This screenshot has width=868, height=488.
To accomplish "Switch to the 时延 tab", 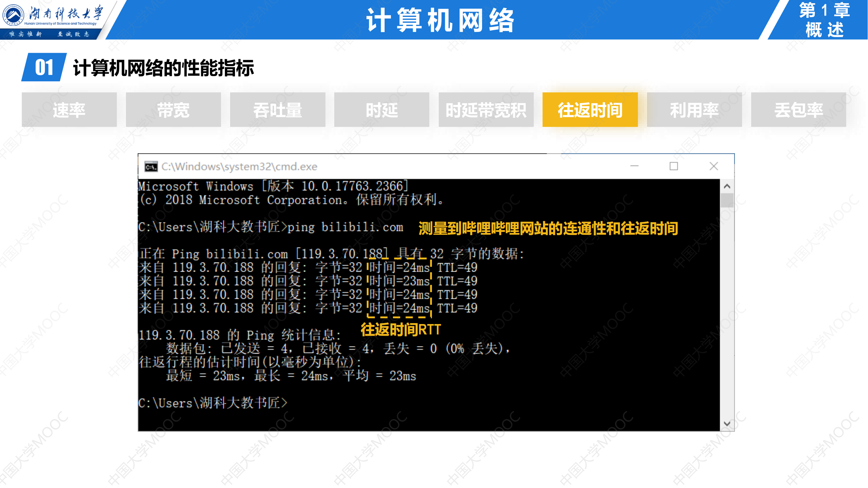I will tap(382, 110).
